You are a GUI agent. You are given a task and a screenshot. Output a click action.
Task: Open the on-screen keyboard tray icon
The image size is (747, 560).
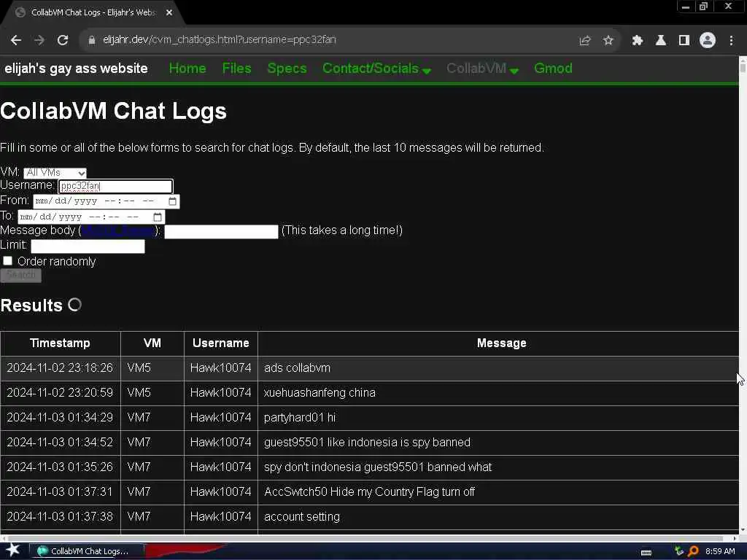(646, 553)
